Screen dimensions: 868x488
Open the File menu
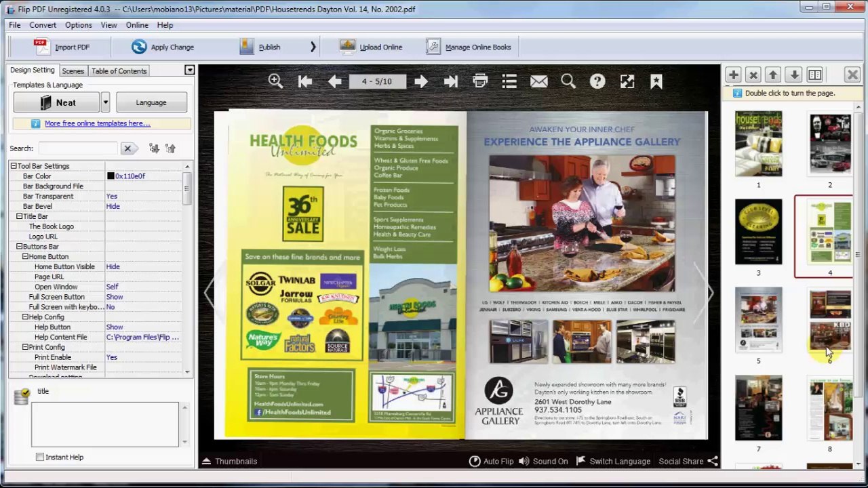click(15, 25)
